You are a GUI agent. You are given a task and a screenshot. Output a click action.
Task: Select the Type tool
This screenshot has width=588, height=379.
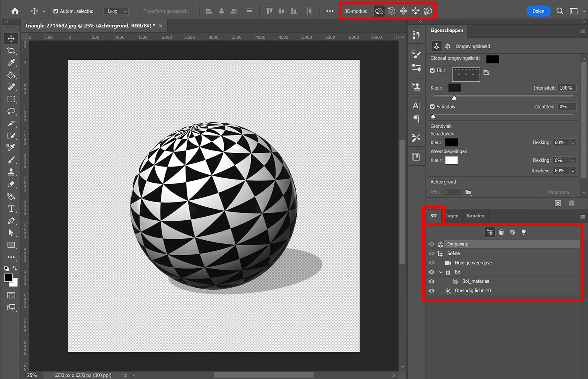11,209
